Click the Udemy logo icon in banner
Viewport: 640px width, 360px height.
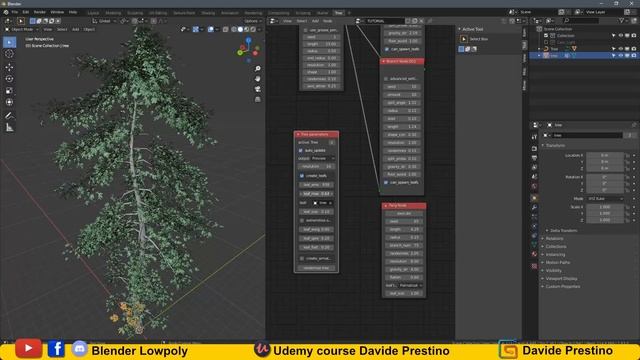coord(262,349)
